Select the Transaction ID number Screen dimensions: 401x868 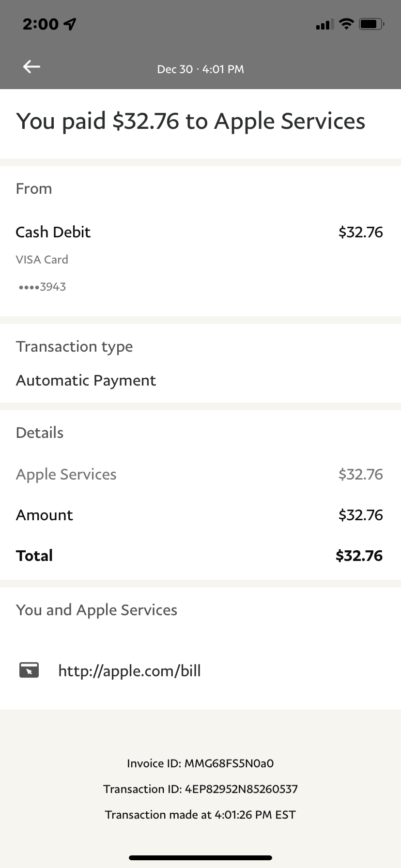pyautogui.click(x=241, y=789)
